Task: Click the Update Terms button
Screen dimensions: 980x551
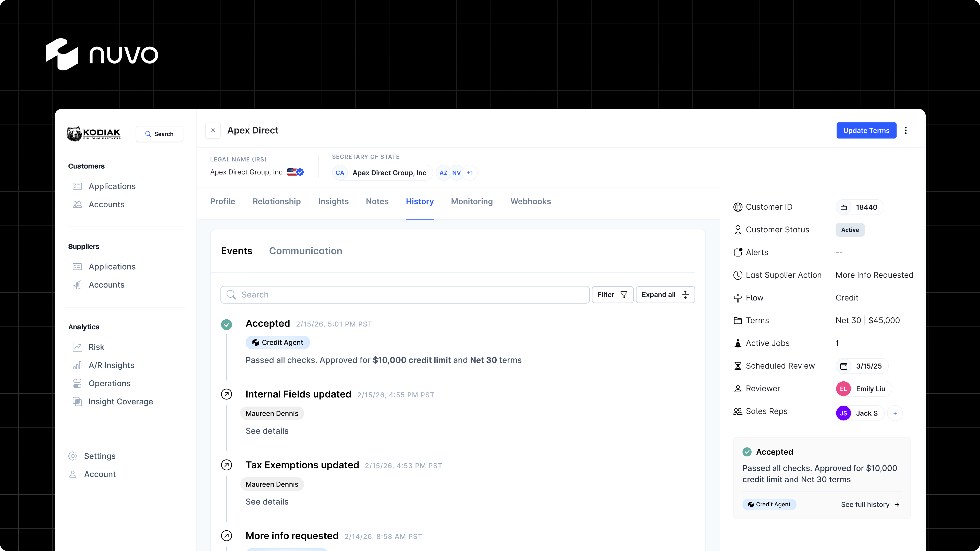Action: (866, 130)
